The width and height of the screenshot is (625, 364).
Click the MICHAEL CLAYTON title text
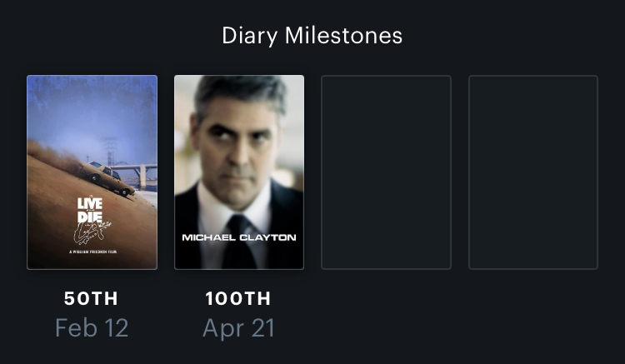[x=239, y=237]
